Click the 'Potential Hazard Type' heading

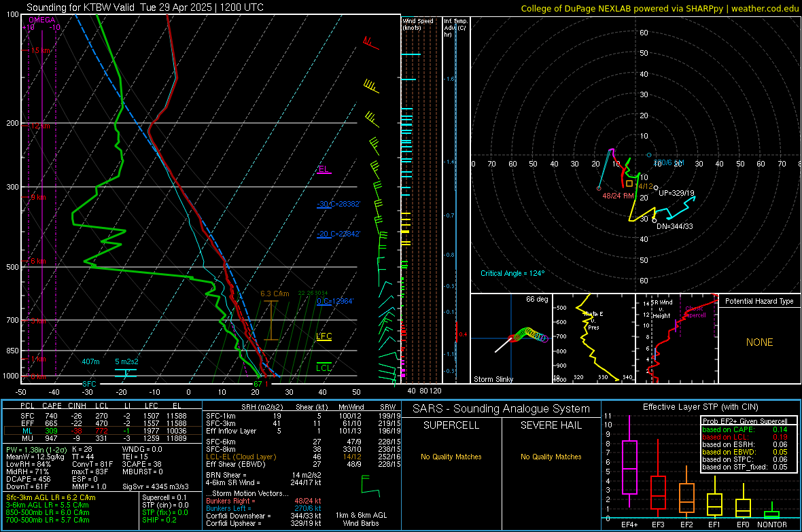(759, 301)
